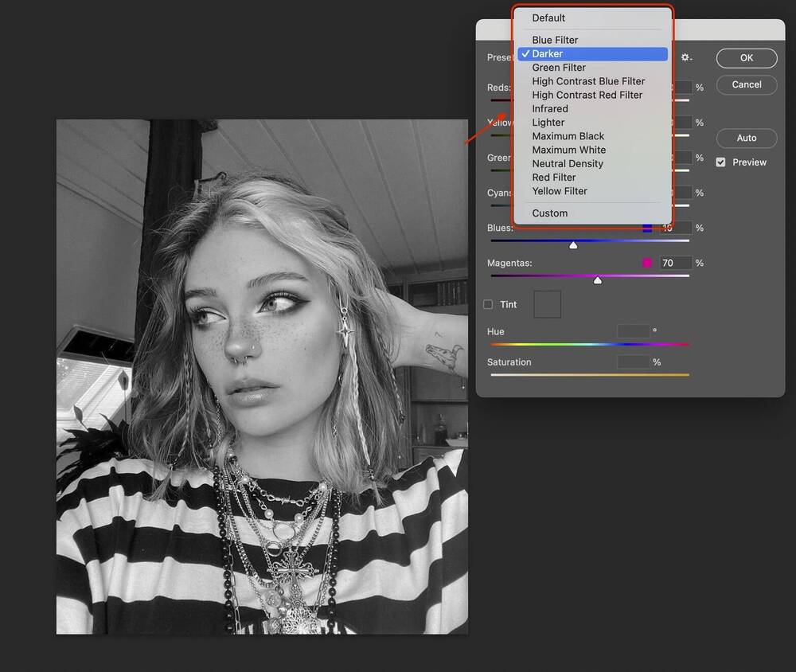This screenshot has width=796, height=672.
Task: Click the Cancel button
Action: [x=747, y=85]
